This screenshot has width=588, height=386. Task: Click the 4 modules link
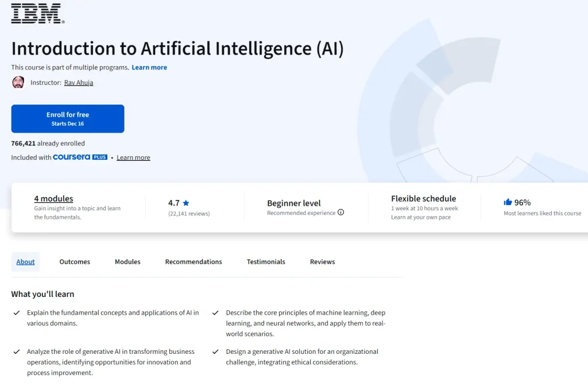click(53, 198)
